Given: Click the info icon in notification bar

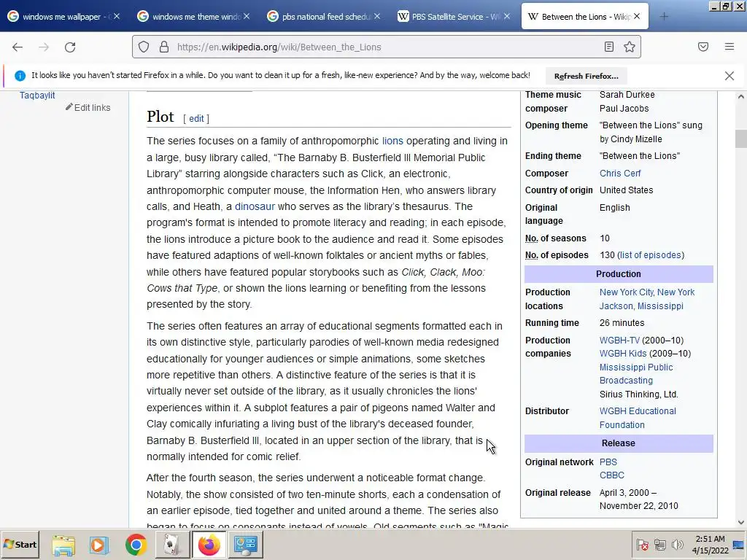Looking at the screenshot, I should tap(20, 76).
